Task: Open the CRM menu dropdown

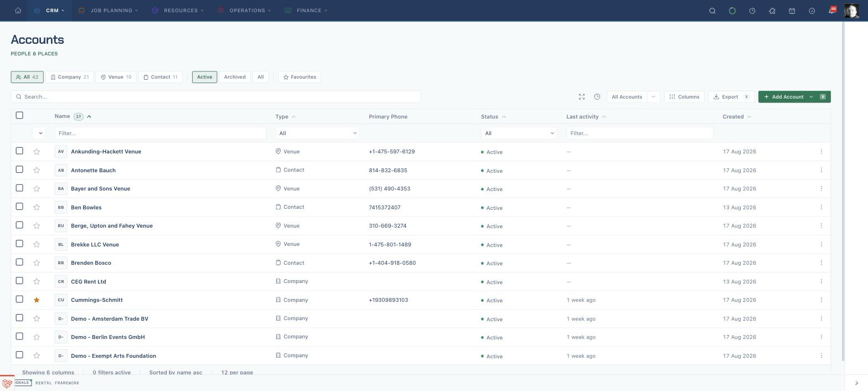Action: click(x=49, y=11)
